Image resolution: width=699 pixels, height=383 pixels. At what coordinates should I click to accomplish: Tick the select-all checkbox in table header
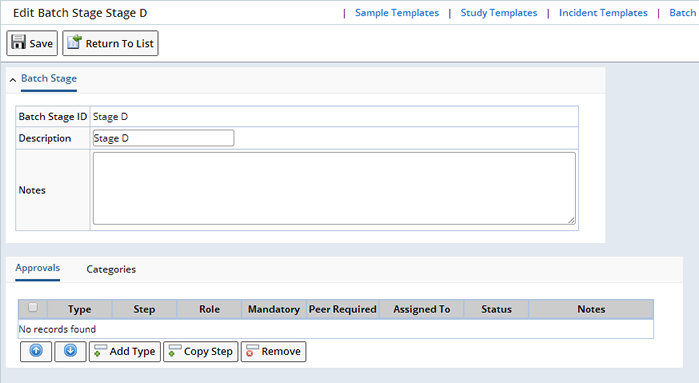pyautogui.click(x=33, y=307)
